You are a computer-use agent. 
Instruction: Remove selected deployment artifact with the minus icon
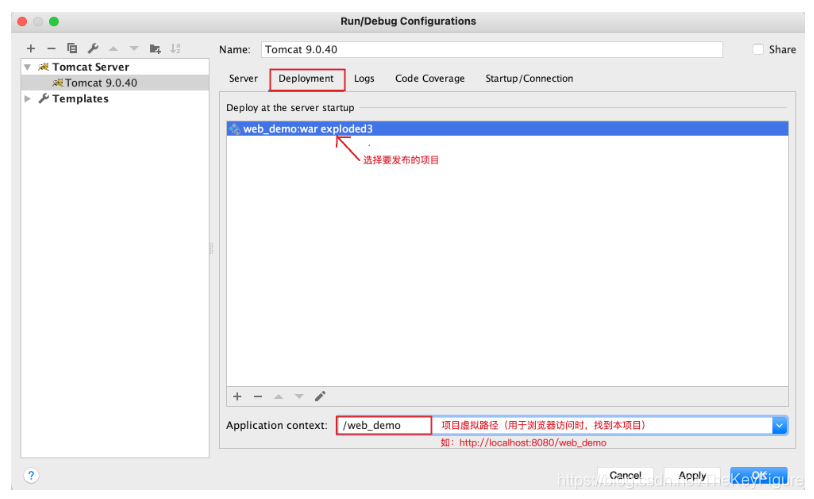(x=258, y=396)
